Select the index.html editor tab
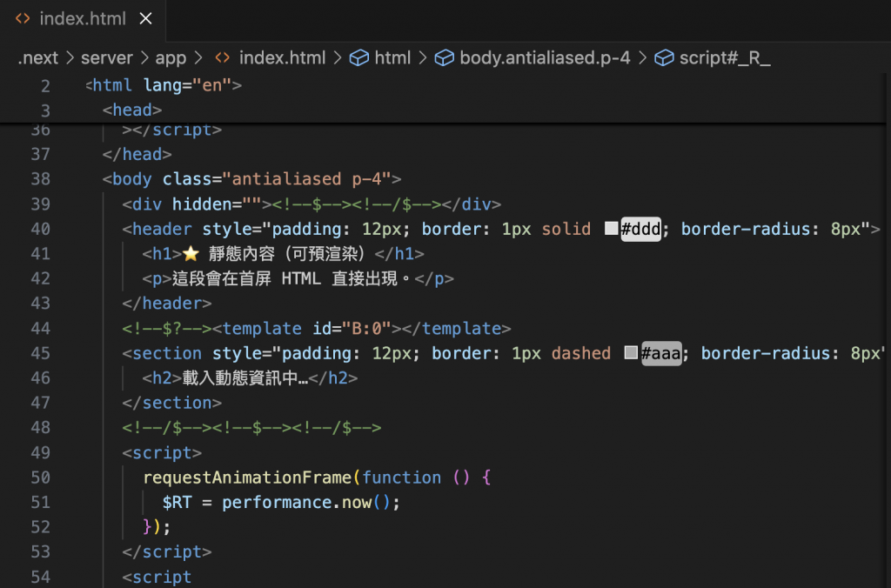The height and width of the screenshot is (588, 891). coord(83,19)
